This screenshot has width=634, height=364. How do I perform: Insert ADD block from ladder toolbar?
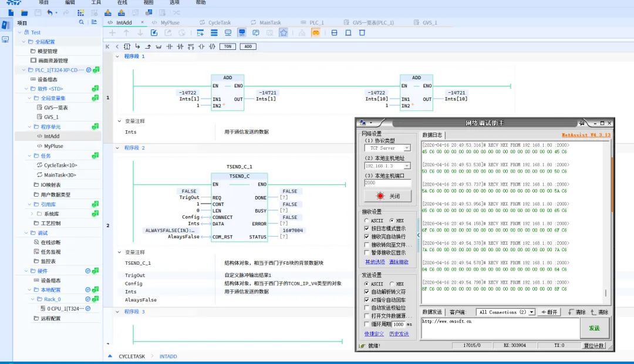(x=248, y=46)
